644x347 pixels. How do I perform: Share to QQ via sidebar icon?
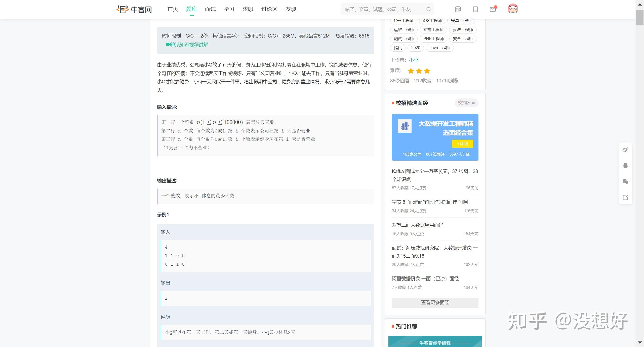(x=625, y=165)
